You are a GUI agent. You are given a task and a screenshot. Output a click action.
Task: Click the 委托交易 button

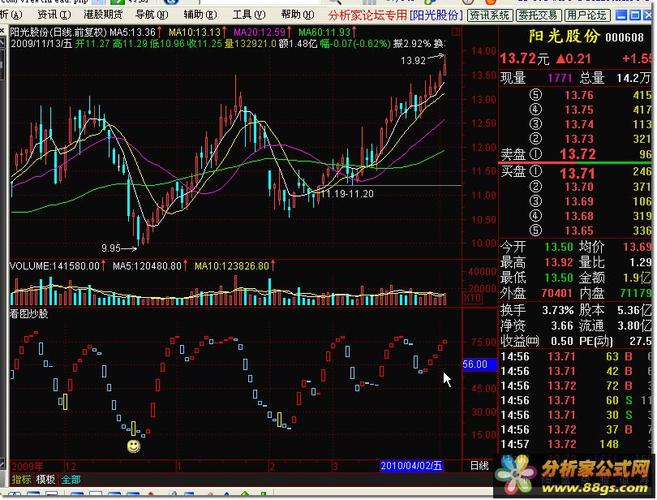[x=538, y=16]
